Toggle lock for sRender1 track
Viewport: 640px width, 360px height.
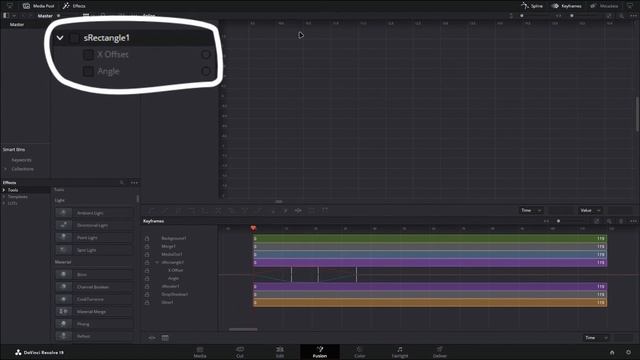coord(147,287)
